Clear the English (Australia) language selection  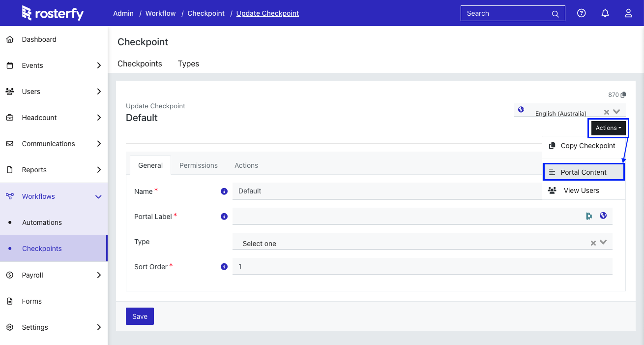tap(607, 112)
